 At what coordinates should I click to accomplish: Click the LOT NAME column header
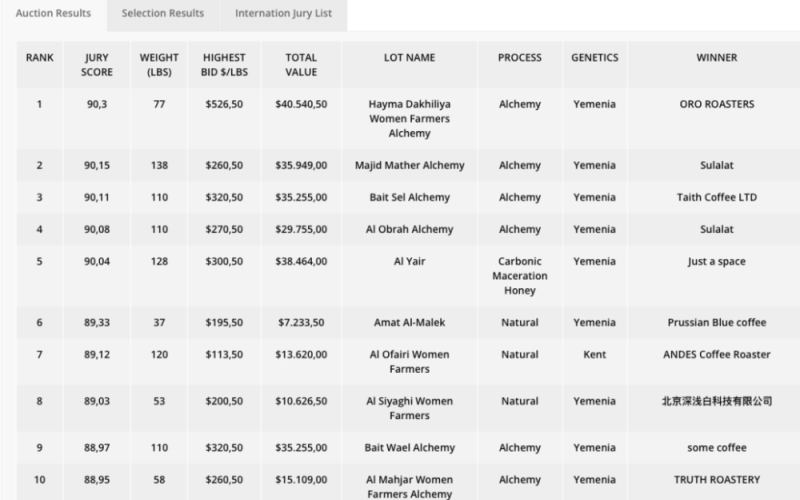(x=409, y=58)
